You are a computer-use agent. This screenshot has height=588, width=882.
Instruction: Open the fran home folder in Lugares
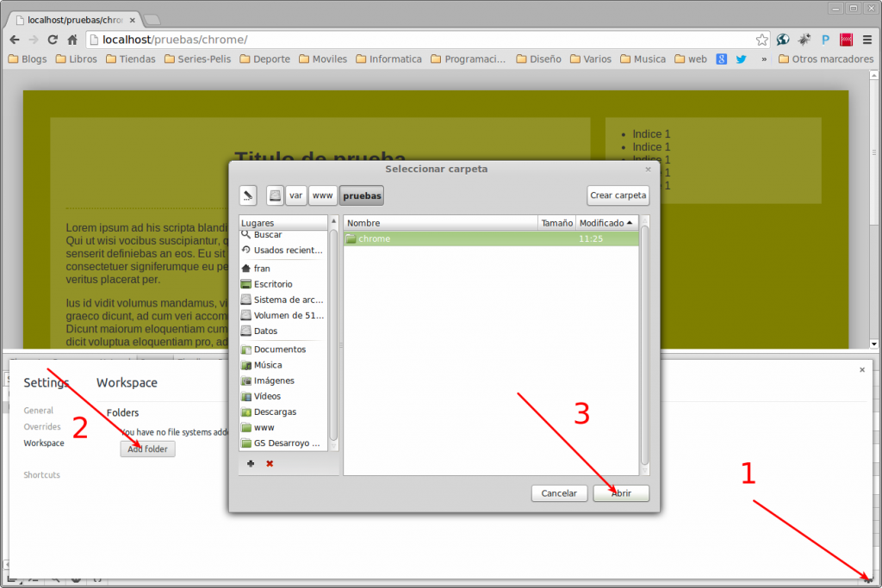tap(283, 269)
